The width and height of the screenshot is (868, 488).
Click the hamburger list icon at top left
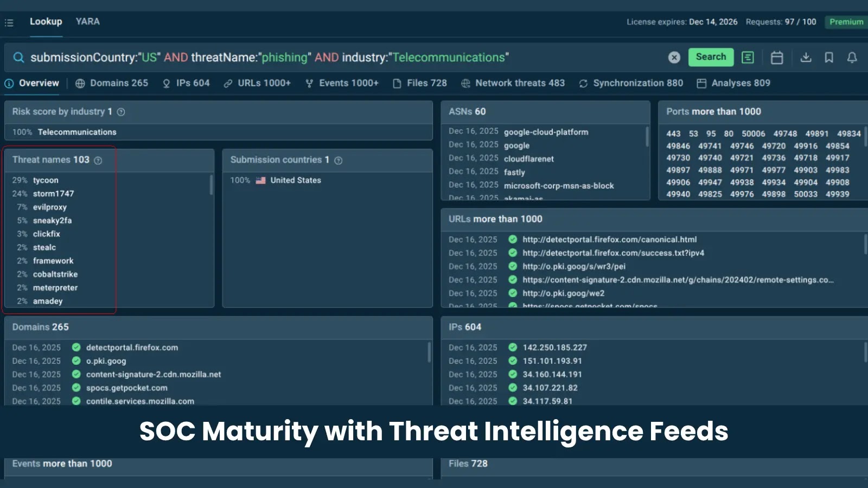point(9,22)
